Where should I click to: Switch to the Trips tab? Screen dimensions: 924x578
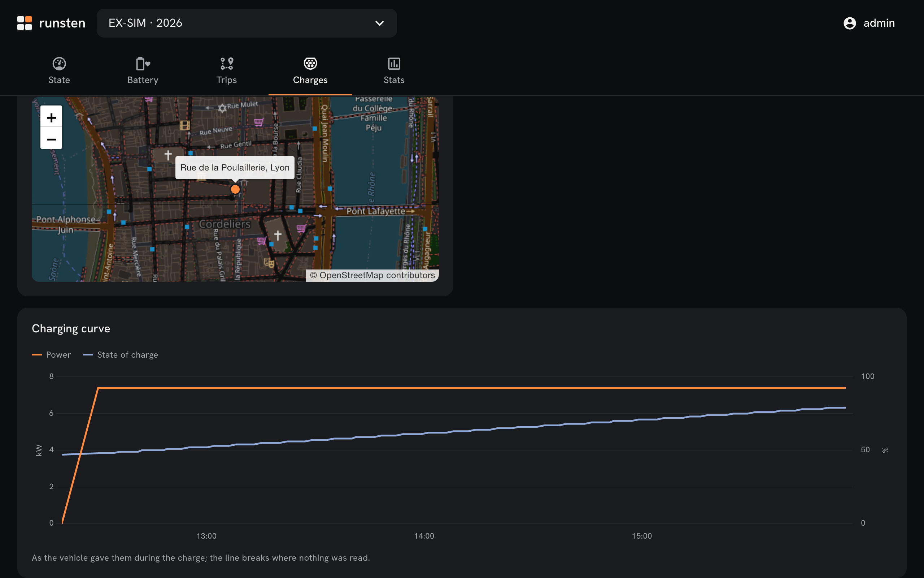point(226,71)
